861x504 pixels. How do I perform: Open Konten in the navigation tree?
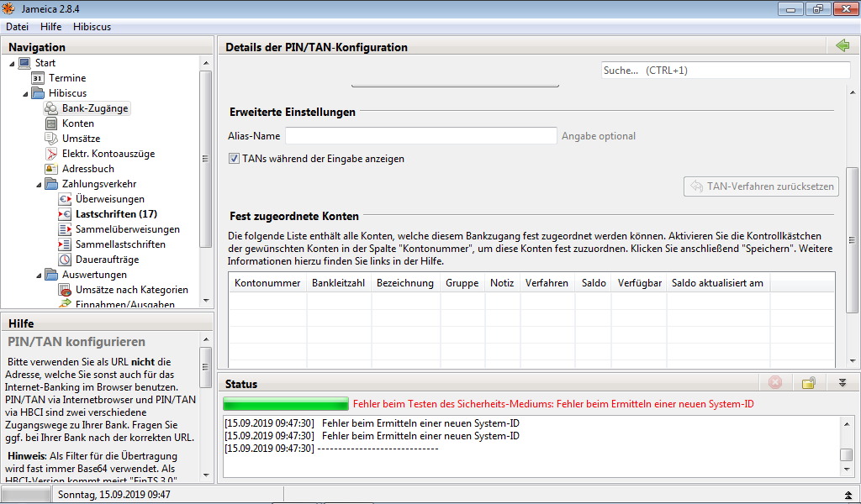click(x=77, y=123)
